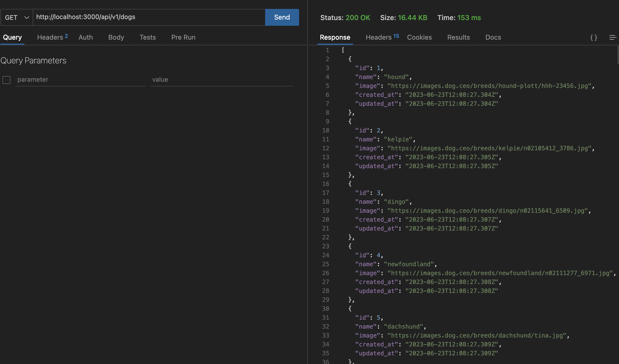Click the parameter value input field
619x364 pixels.
pos(222,80)
